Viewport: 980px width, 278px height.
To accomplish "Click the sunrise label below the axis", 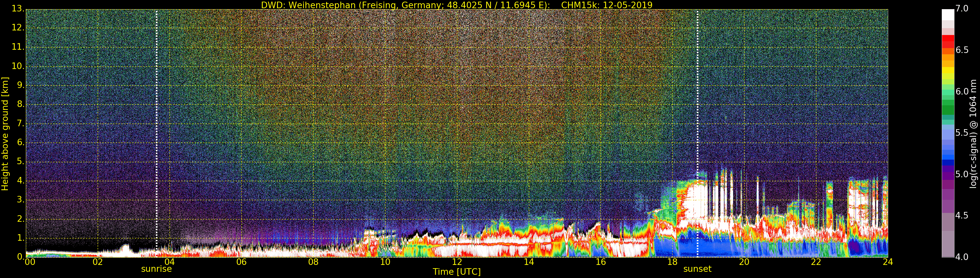I will point(156,269).
